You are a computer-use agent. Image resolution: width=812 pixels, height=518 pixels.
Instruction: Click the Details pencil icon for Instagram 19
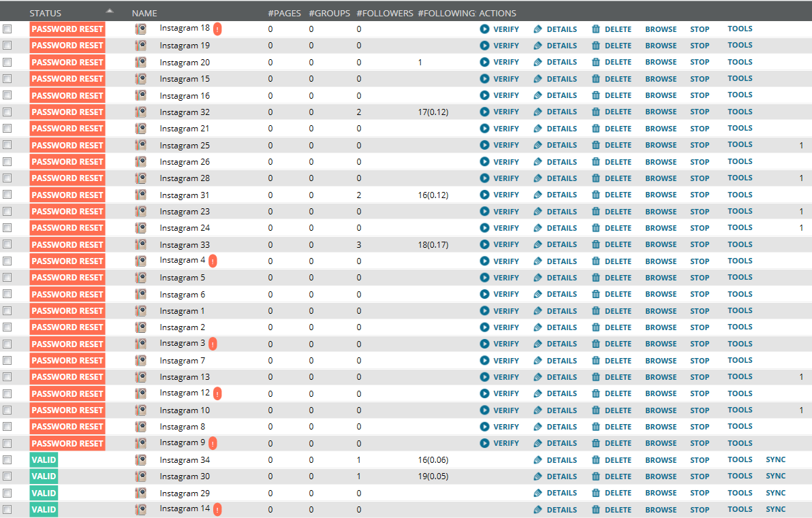[x=538, y=46]
